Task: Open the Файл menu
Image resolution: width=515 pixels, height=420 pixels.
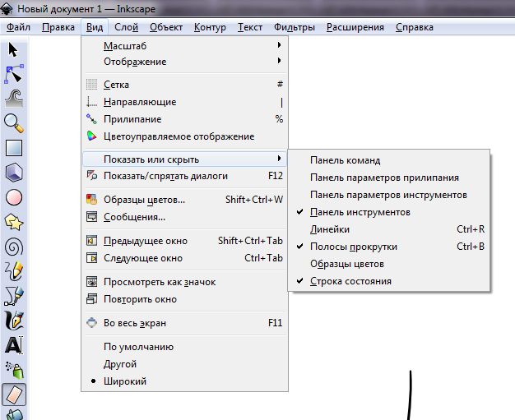Action: [18, 27]
